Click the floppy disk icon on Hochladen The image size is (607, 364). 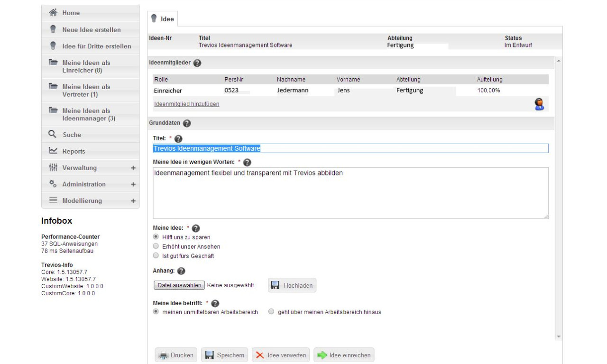click(276, 285)
